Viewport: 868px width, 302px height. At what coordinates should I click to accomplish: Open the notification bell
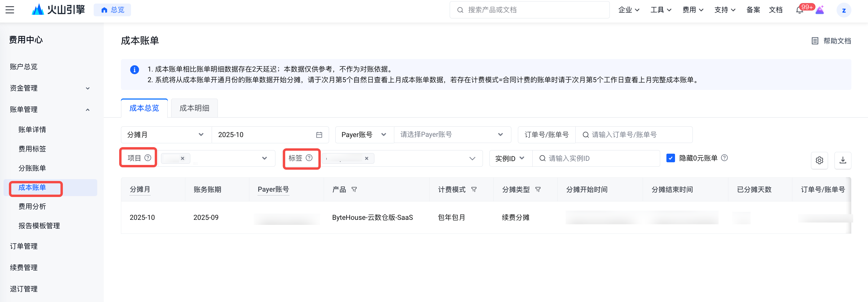pyautogui.click(x=799, y=10)
